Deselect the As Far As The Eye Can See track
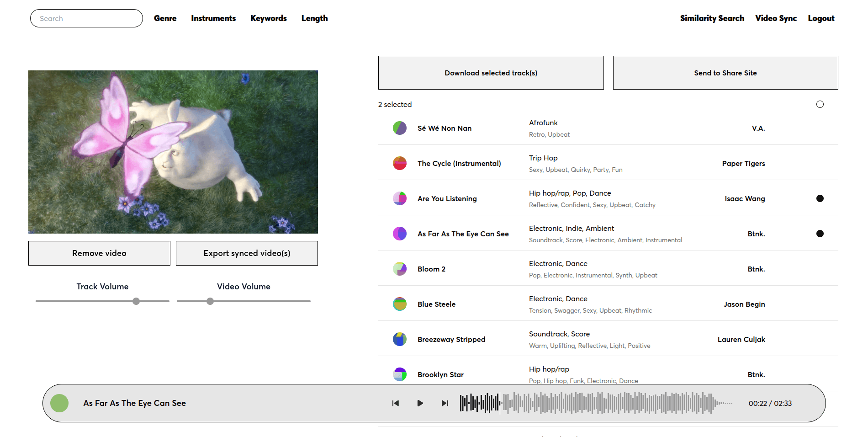This screenshot has height=437, width=868. [x=820, y=233]
